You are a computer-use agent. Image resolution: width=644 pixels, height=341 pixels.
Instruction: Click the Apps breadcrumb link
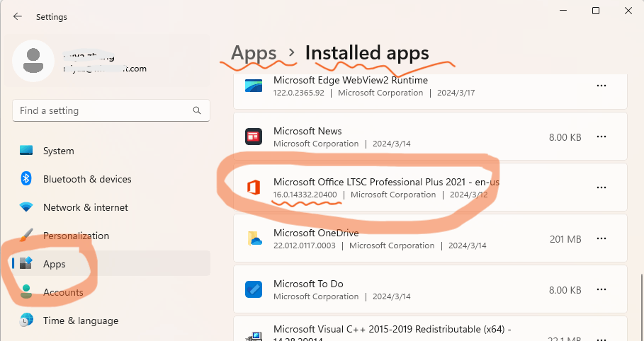(x=254, y=53)
